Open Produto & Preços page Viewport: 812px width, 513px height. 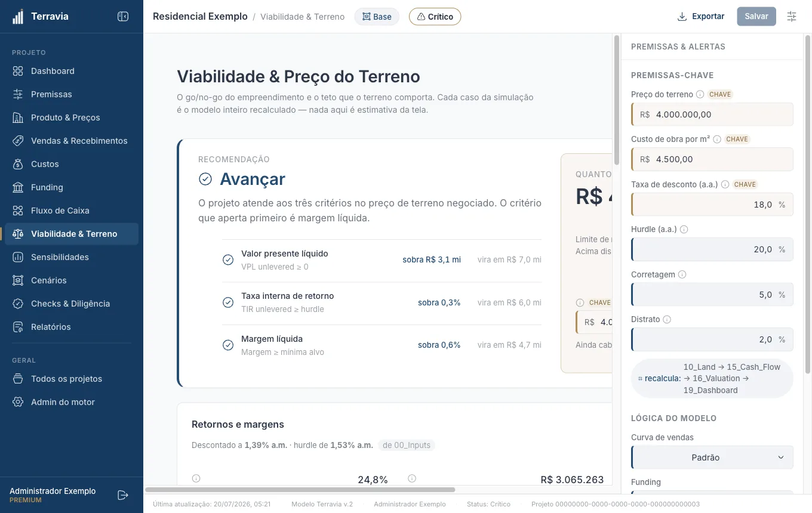pyautogui.click(x=72, y=118)
